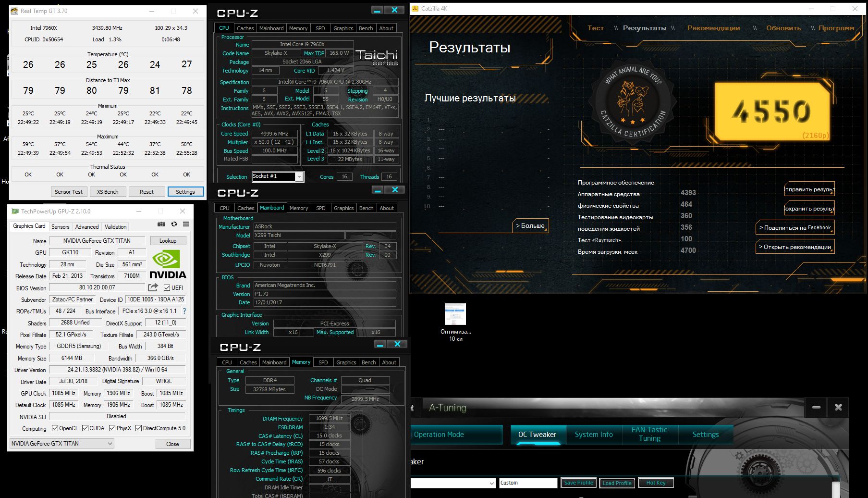Open Real Temp Settings button
The width and height of the screenshot is (868, 498).
point(185,192)
